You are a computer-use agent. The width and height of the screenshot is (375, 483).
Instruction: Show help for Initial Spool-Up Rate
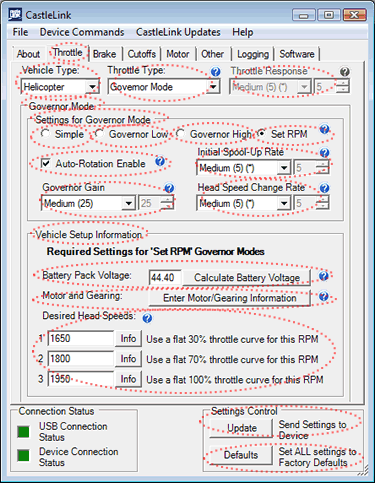(324, 153)
